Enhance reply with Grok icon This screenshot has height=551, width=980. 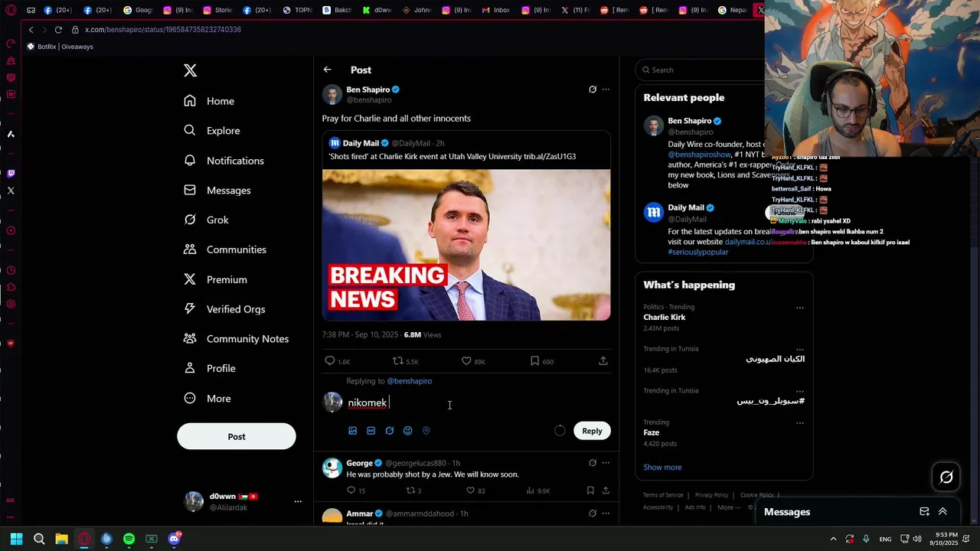tap(390, 431)
